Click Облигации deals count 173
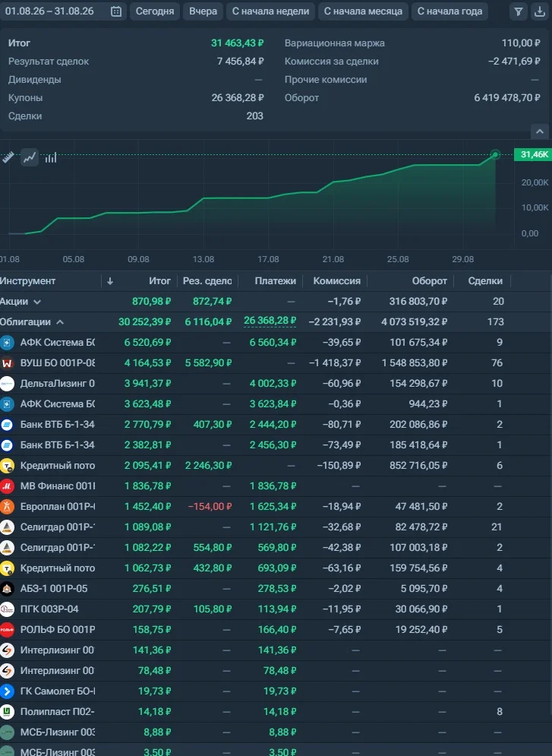The height and width of the screenshot is (756, 552). 496,321
